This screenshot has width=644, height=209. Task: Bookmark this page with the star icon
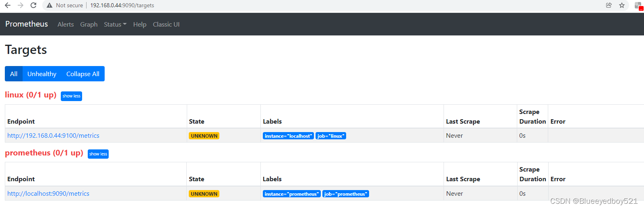pos(622,5)
